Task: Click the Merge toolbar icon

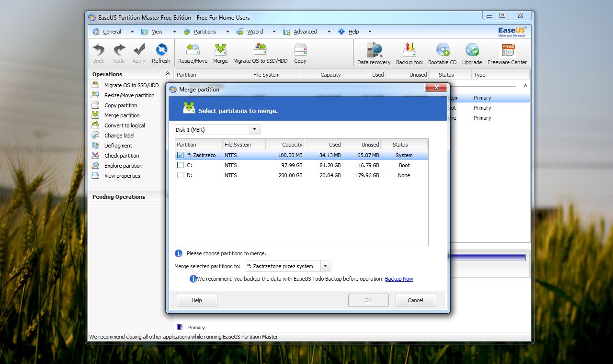Action: (x=220, y=53)
